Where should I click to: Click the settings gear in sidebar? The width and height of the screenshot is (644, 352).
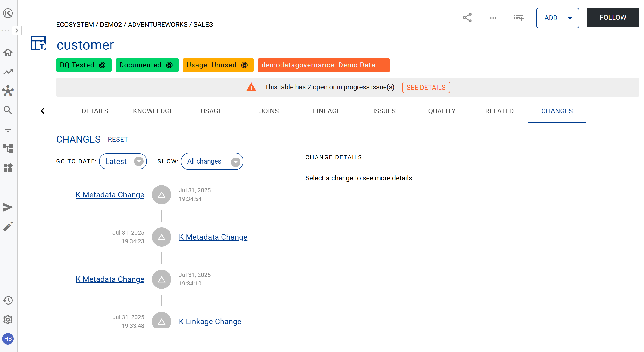[x=8, y=320]
